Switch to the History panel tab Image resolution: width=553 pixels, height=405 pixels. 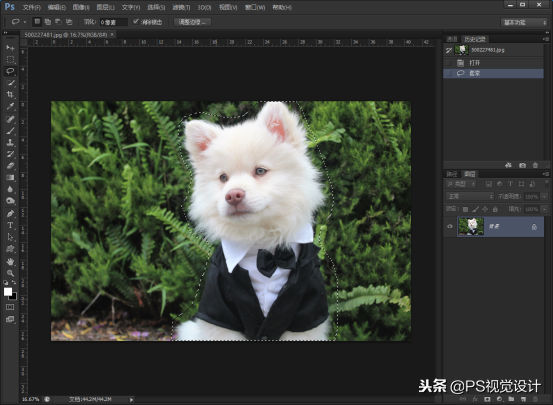click(475, 39)
